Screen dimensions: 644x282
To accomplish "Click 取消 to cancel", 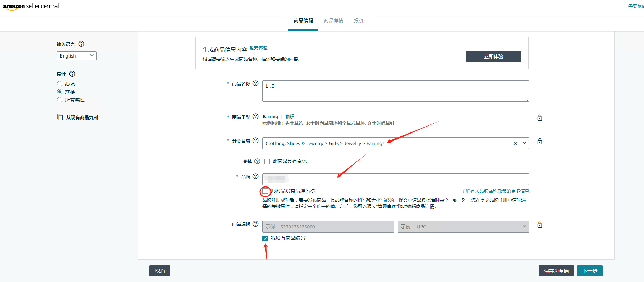I will pos(160,271).
